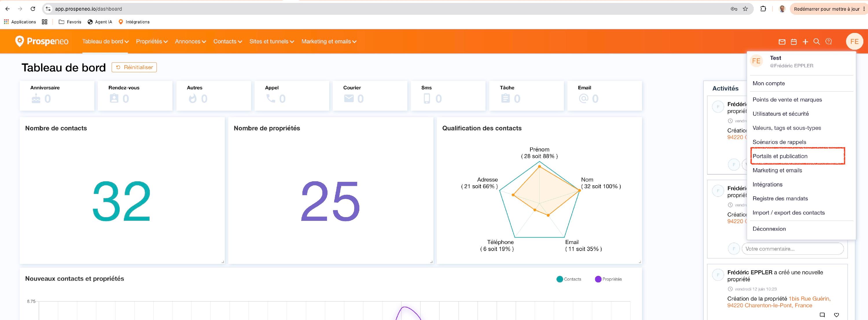
Task: Toggle Propriétés series in chart legend
Action: [608, 279]
